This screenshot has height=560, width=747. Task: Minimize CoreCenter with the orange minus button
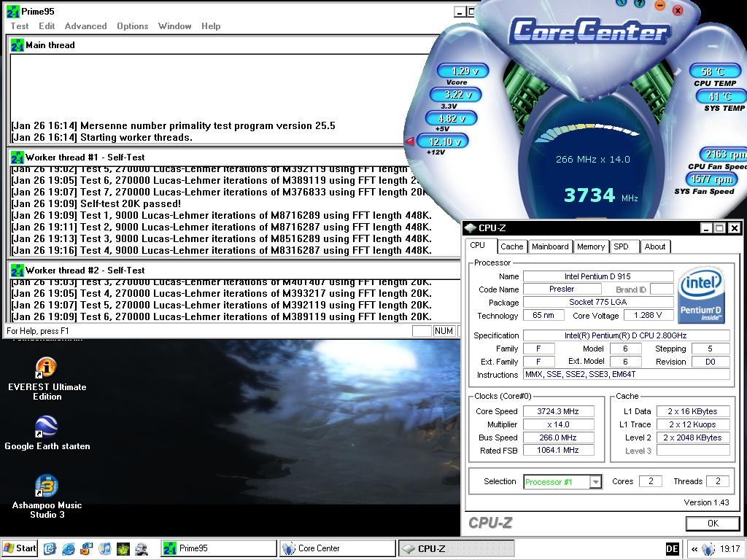coord(659,5)
